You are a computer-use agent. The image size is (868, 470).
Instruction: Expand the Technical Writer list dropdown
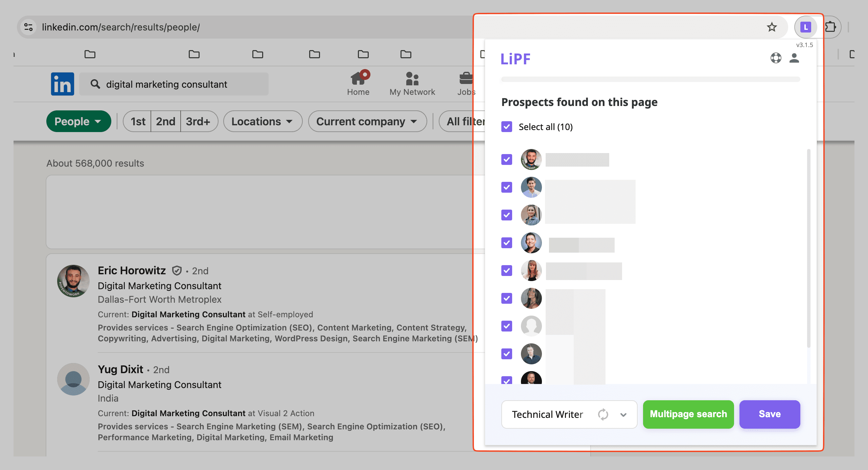click(x=623, y=414)
